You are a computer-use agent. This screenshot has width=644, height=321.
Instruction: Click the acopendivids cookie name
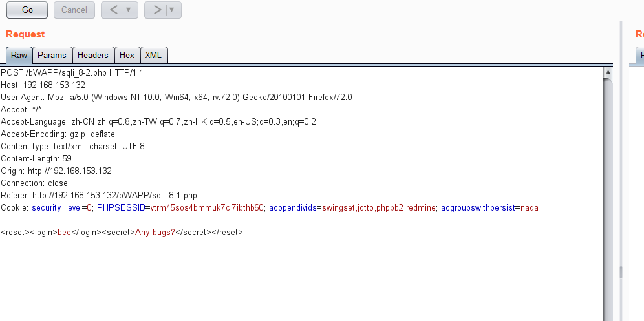click(x=293, y=208)
